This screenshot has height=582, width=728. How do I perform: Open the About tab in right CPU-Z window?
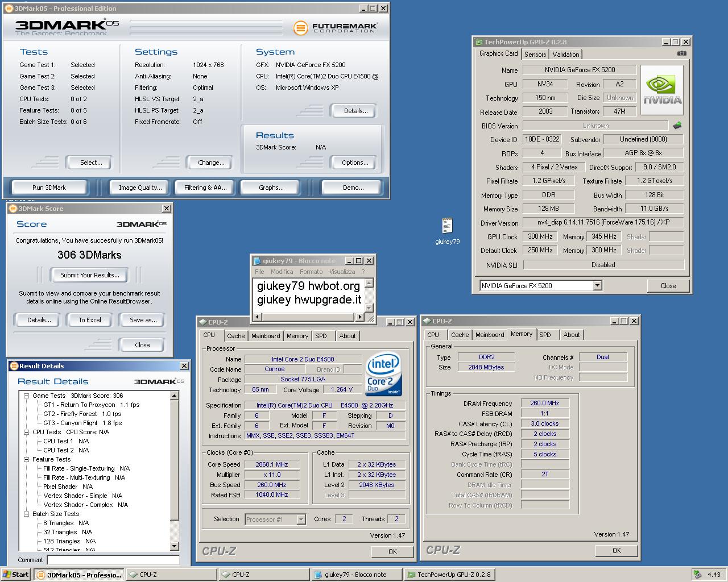click(x=572, y=335)
